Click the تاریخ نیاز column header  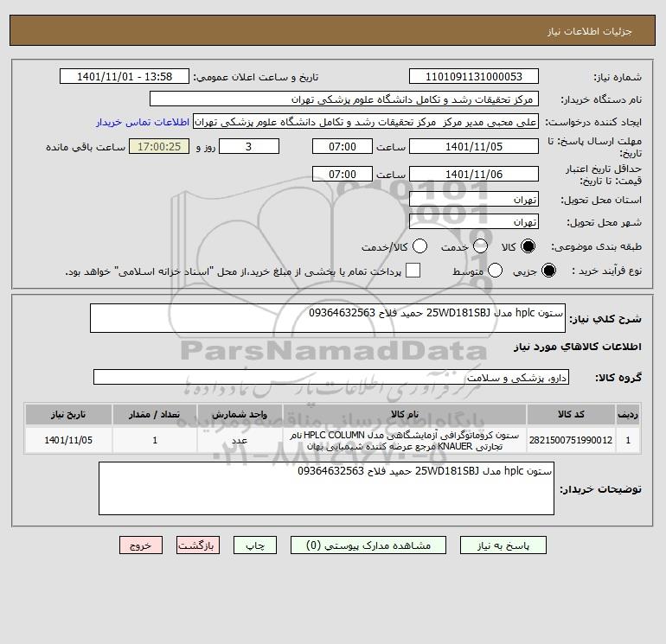click(x=68, y=414)
